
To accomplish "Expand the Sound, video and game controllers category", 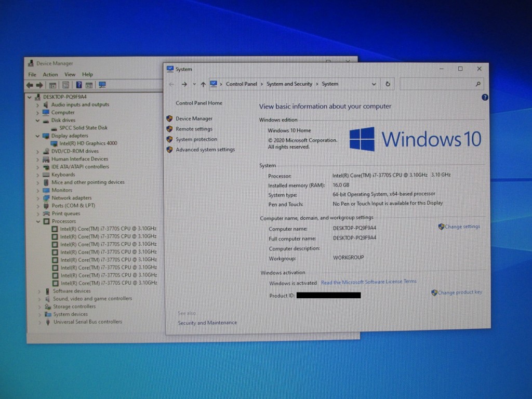I will point(39,299).
